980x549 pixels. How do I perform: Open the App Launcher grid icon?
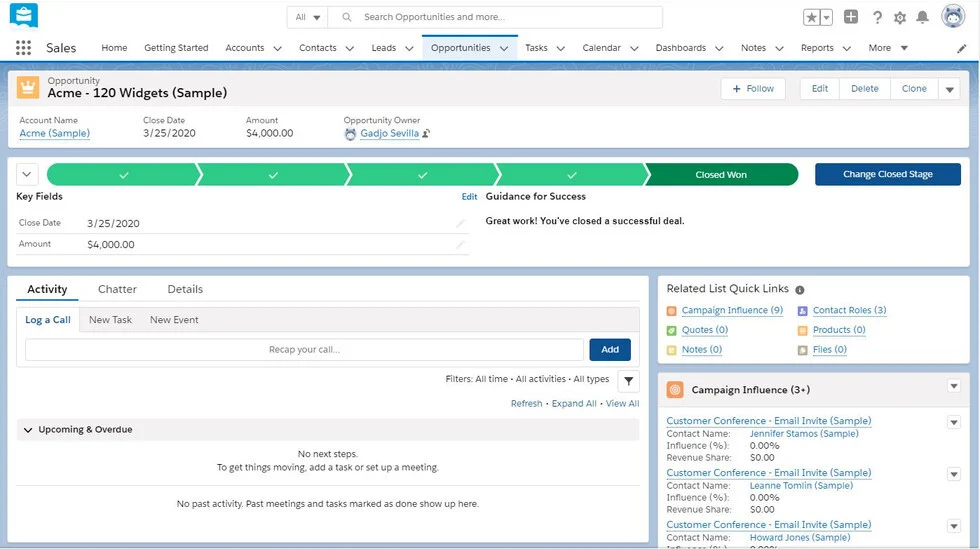[23, 48]
